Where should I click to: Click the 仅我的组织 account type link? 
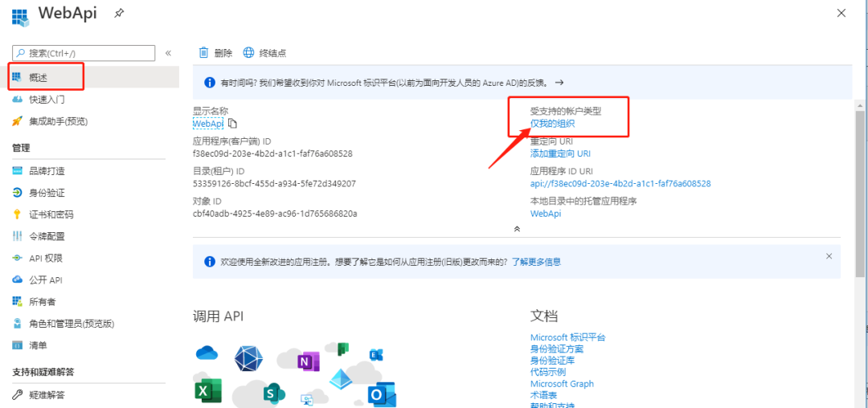[x=552, y=124]
